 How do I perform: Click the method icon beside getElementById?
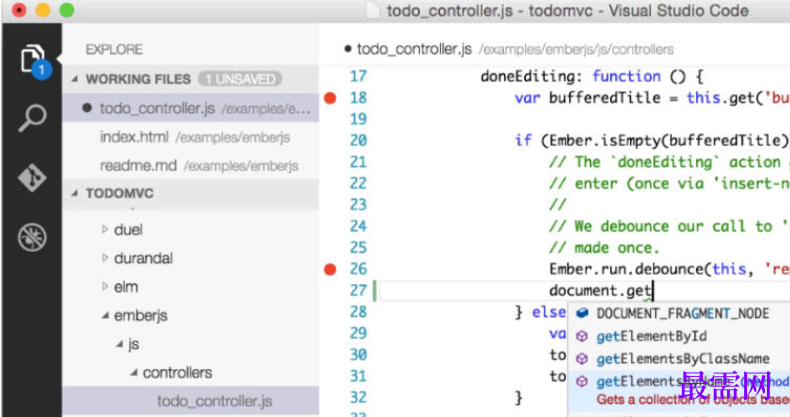(x=582, y=336)
